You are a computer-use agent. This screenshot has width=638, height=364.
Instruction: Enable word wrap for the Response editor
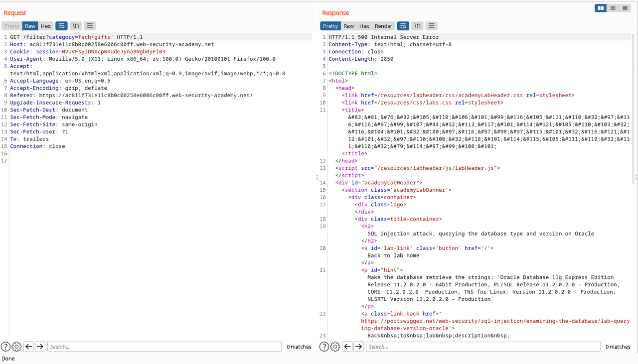tap(403, 25)
